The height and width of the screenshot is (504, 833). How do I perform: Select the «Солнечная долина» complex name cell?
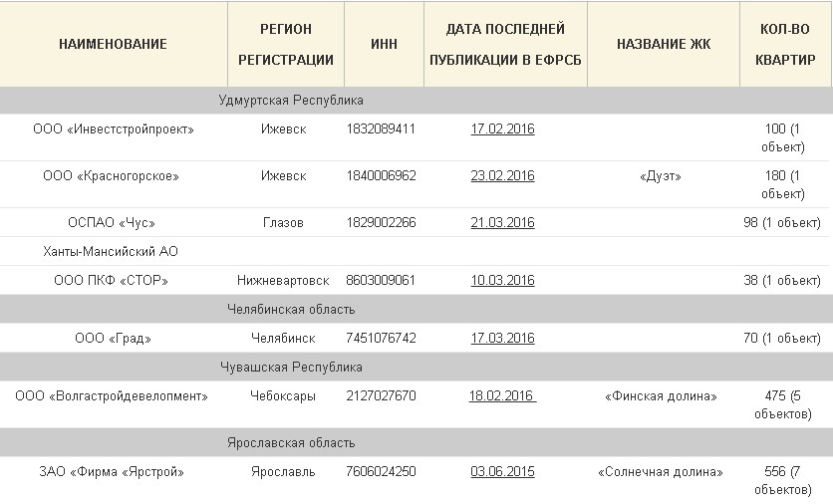pyautogui.click(x=661, y=471)
